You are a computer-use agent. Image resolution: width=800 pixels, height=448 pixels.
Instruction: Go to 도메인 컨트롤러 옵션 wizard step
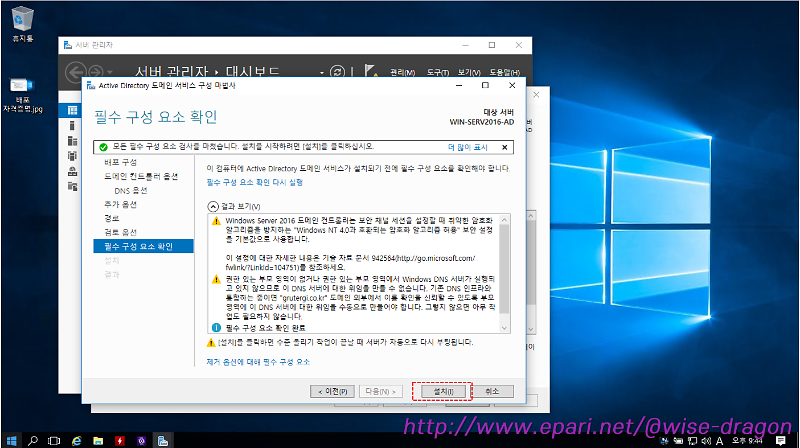click(141, 177)
